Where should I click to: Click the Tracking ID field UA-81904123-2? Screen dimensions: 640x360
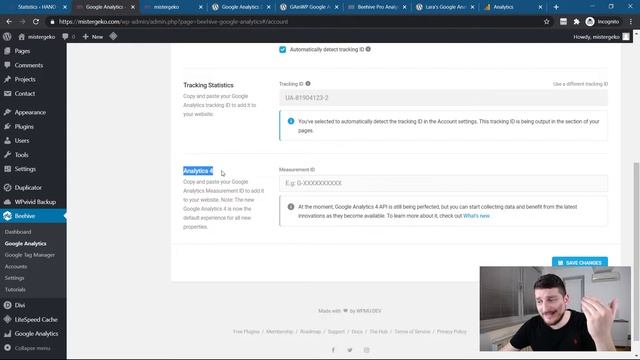pyautogui.click(x=443, y=98)
